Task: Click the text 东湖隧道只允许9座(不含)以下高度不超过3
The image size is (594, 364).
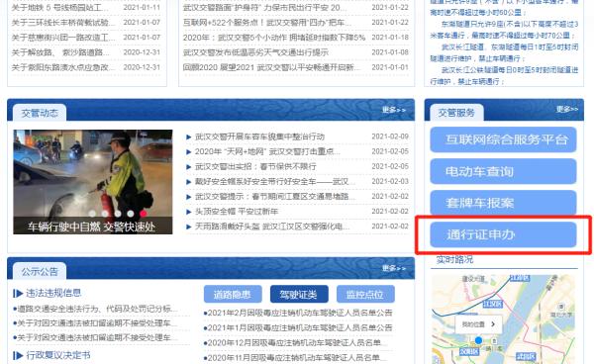Action: [510, 24]
